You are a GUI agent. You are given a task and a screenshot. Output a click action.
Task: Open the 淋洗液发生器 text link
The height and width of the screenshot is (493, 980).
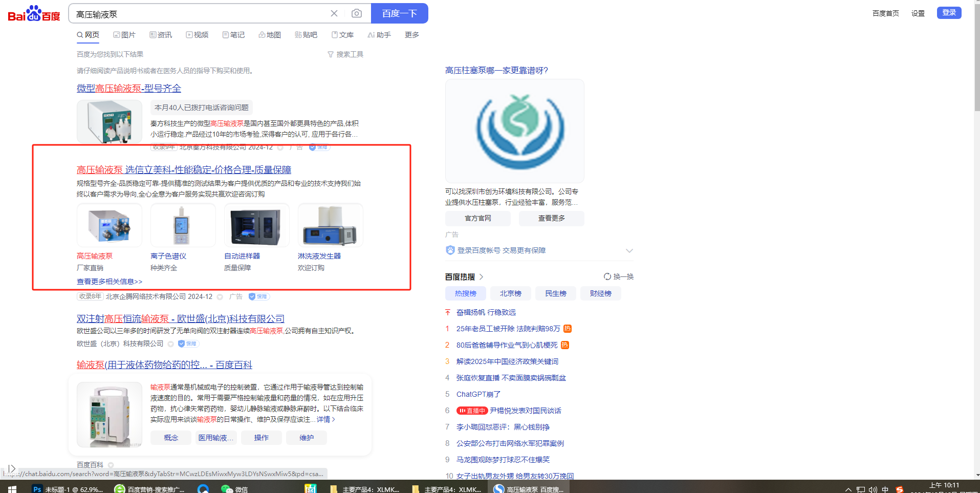pyautogui.click(x=319, y=256)
